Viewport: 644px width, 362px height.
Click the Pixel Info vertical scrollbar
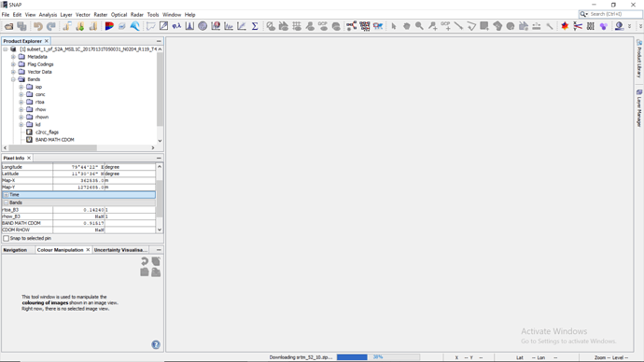[x=160, y=198]
